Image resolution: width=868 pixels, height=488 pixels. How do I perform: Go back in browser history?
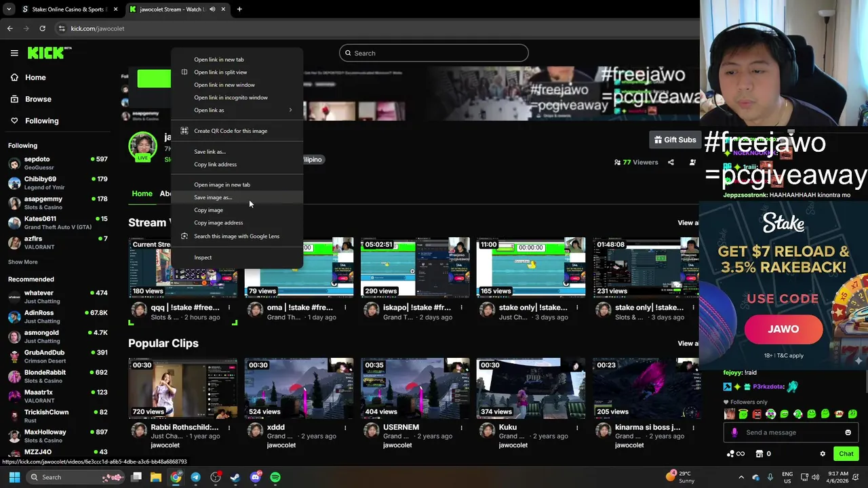pyautogui.click(x=9, y=28)
